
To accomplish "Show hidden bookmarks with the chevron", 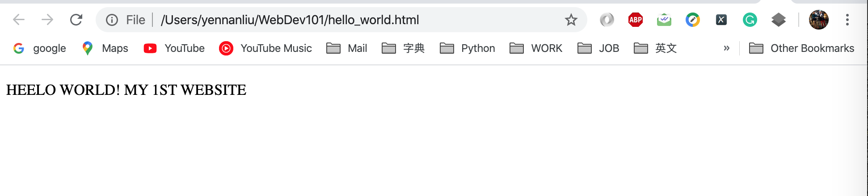I will (726, 48).
